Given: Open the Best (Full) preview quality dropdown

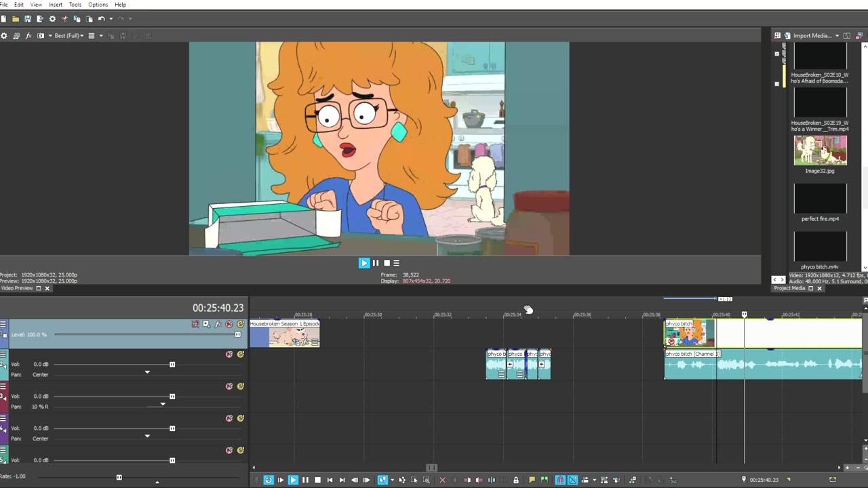Looking at the screenshot, I should (x=68, y=36).
